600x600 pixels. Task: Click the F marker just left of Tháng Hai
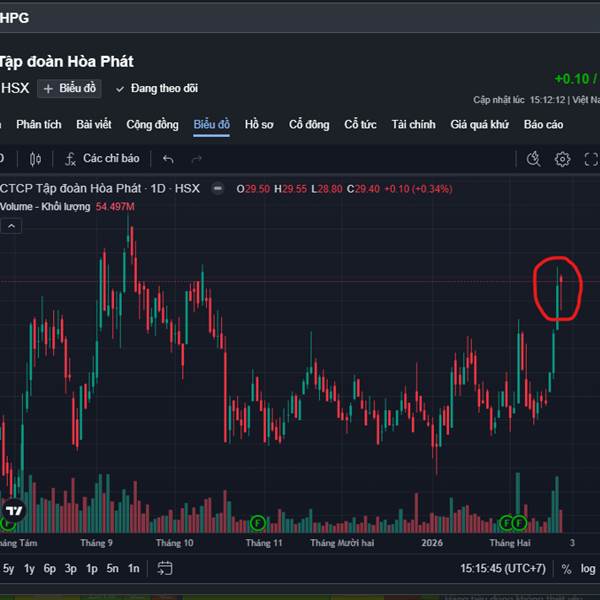coord(506,523)
